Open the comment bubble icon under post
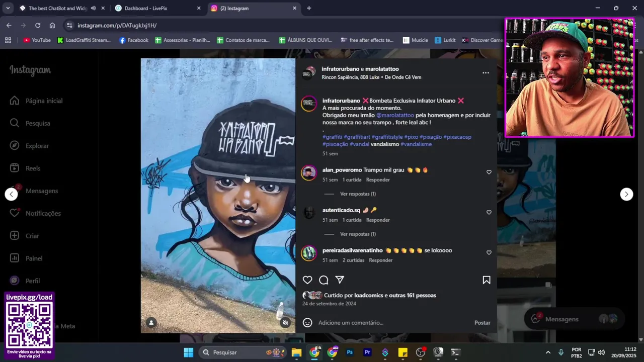Viewport: 644px width, 362px height. pyautogui.click(x=324, y=280)
